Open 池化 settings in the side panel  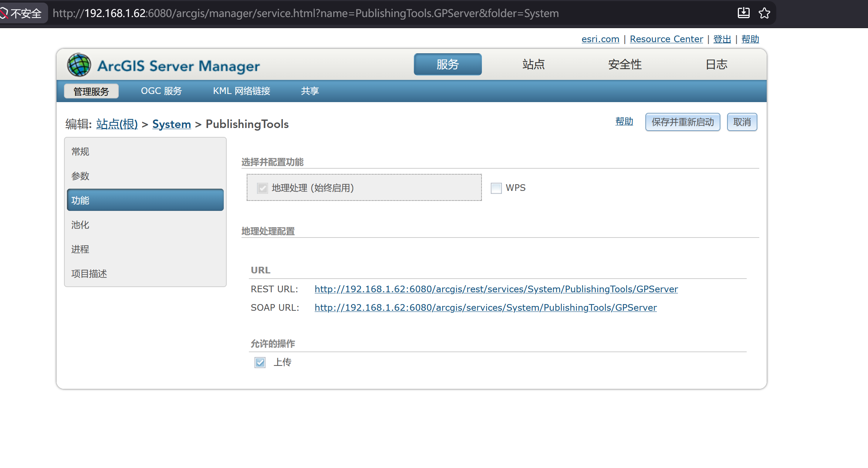(x=145, y=225)
